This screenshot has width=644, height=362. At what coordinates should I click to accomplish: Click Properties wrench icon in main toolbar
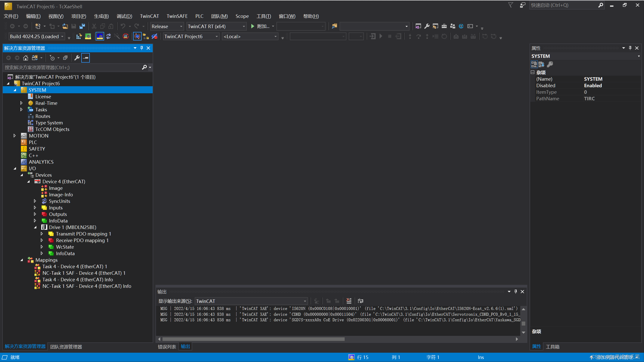click(x=427, y=26)
